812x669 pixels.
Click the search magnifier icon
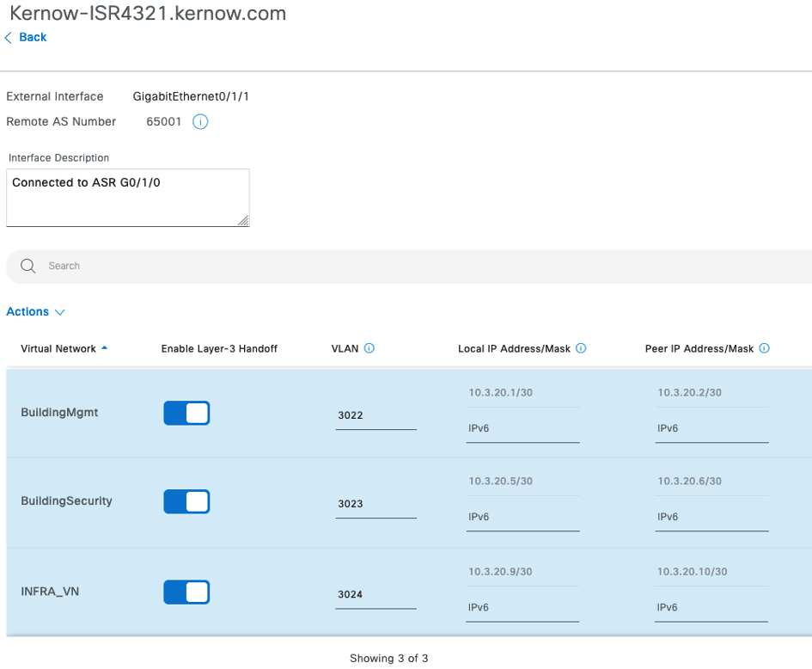(x=27, y=267)
